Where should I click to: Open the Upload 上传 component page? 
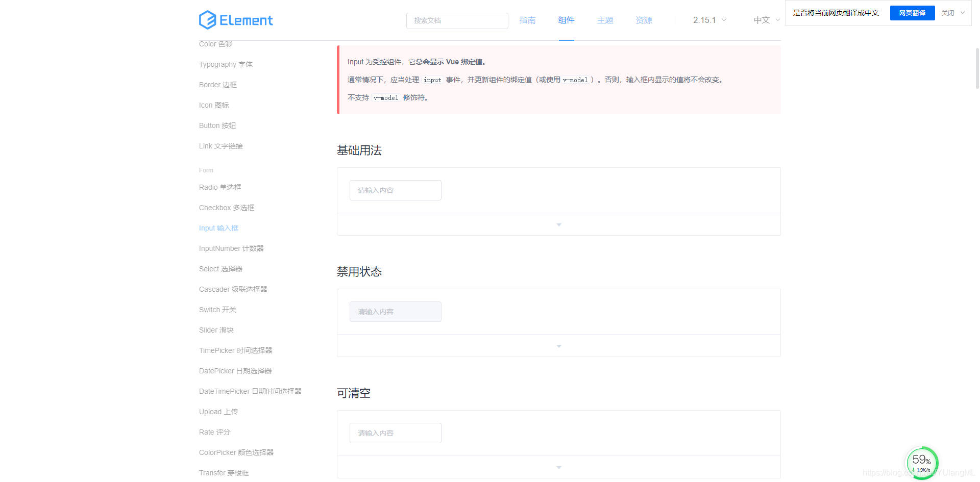[x=218, y=412]
